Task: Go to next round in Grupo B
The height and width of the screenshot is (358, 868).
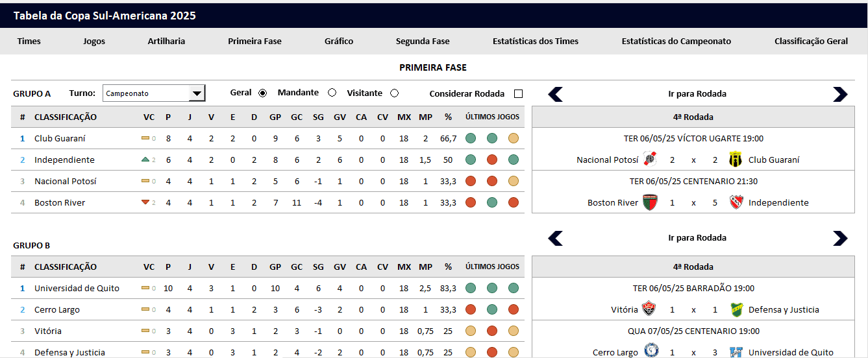Action: [x=840, y=239]
